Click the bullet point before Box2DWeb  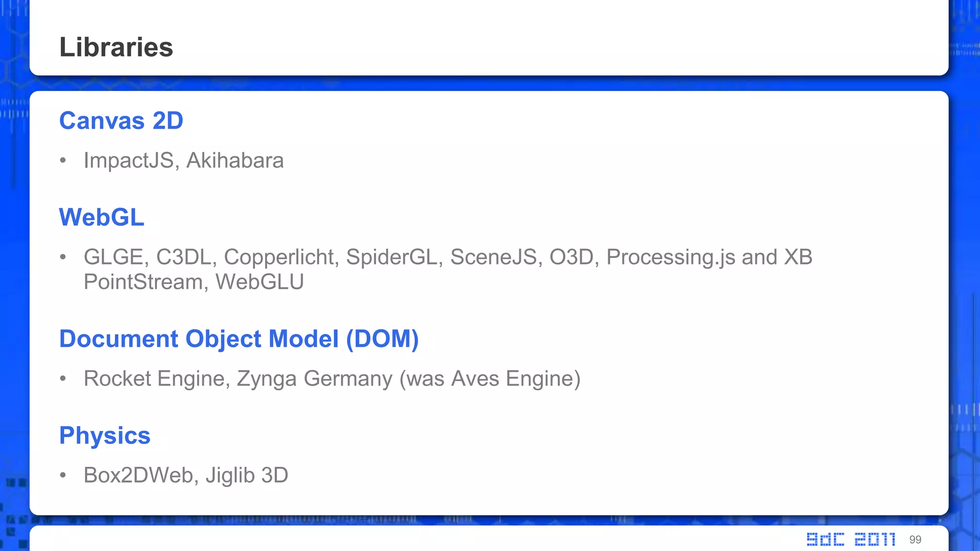[63, 475]
